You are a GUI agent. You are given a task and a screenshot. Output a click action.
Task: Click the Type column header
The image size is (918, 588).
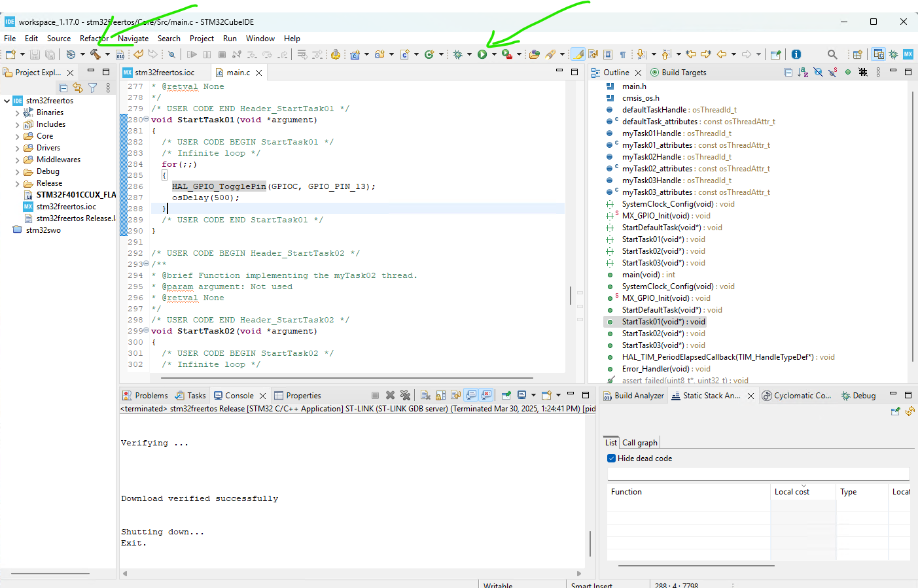(862, 492)
